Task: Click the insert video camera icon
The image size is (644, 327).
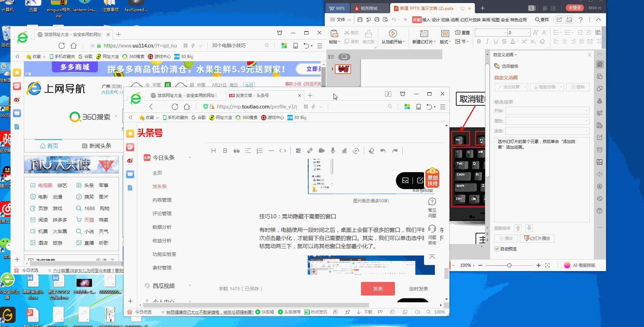Action: (321, 151)
